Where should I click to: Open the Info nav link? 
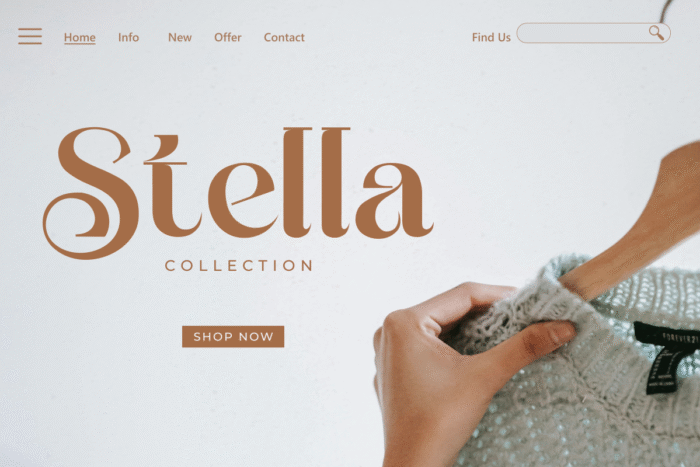point(129,38)
